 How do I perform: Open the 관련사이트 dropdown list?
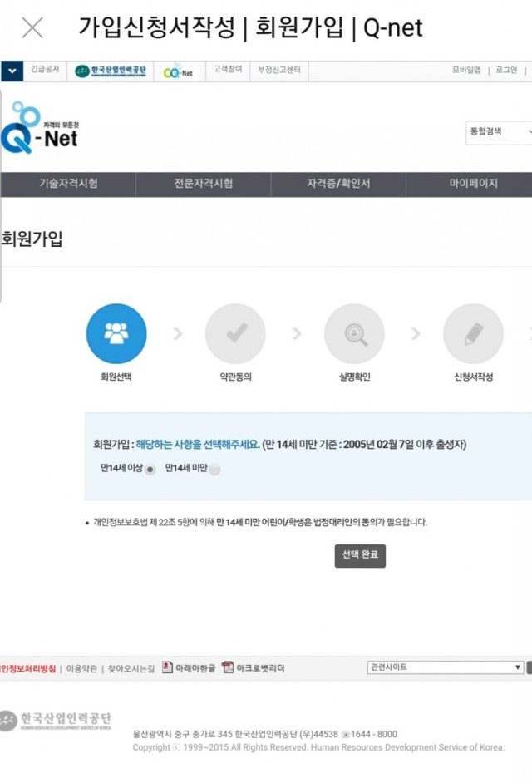[446, 667]
